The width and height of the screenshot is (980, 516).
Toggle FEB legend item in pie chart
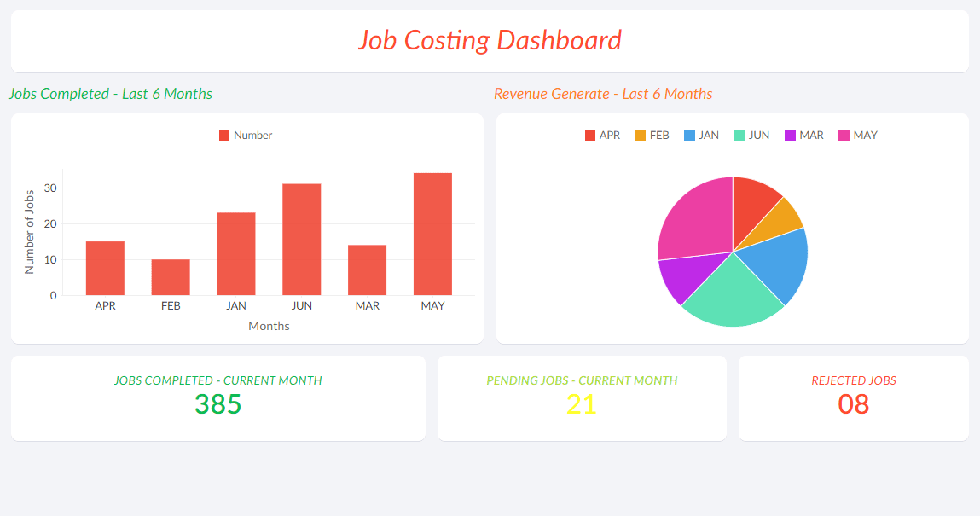pos(652,136)
